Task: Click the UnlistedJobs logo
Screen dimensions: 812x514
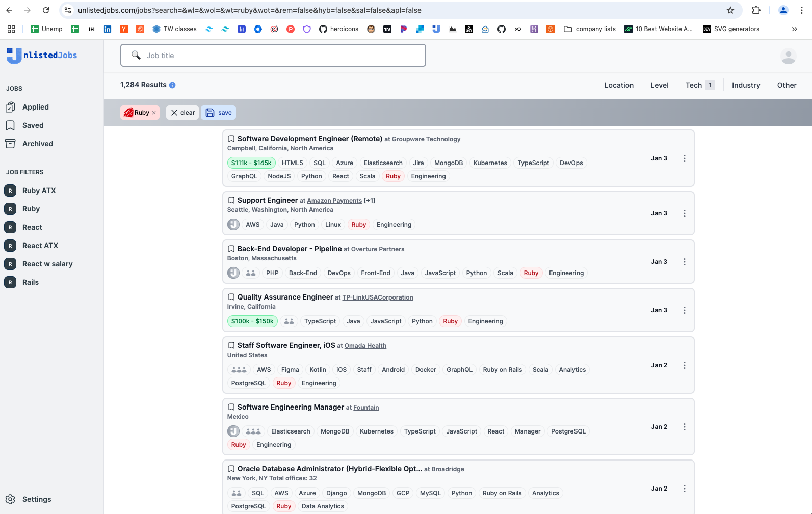Action: click(x=42, y=55)
